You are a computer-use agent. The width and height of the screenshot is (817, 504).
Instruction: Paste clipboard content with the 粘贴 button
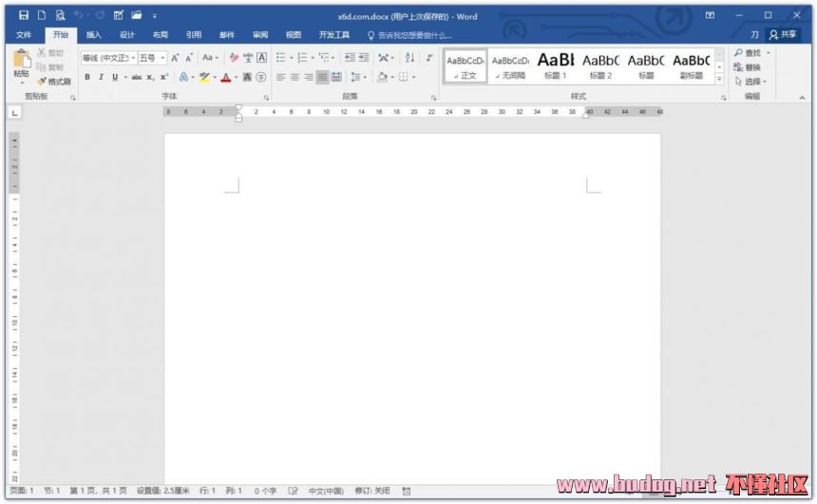21,65
